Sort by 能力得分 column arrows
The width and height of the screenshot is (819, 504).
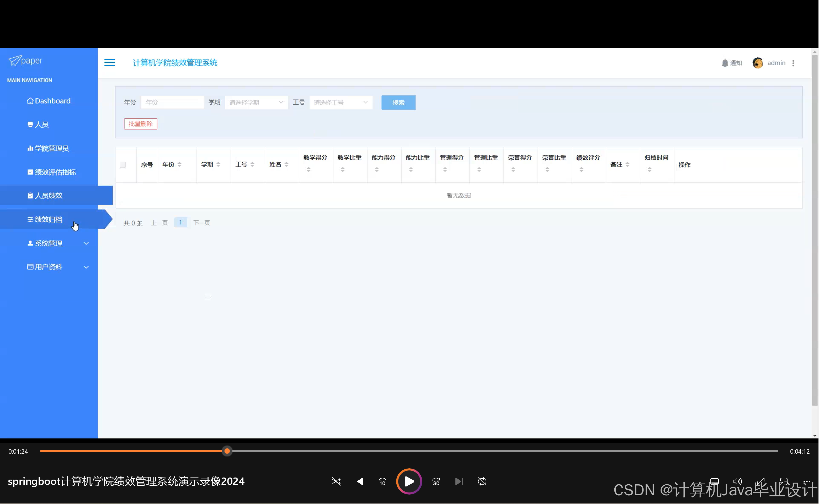tap(377, 170)
